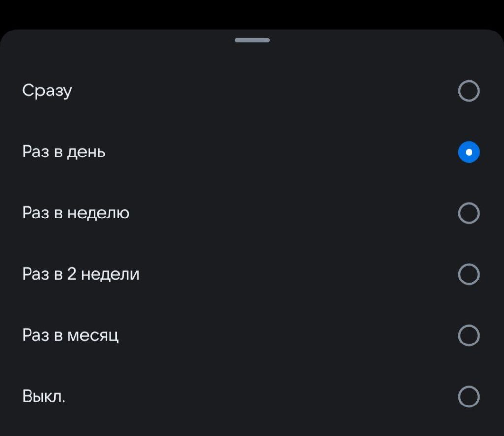
Task: Click the «Раз в неделю» text label
Action: (76, 213)
